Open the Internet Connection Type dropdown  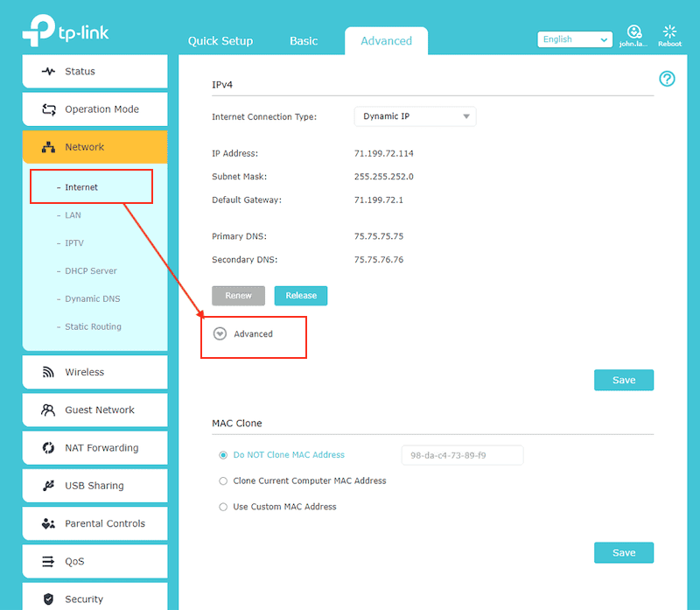(415, 116)
